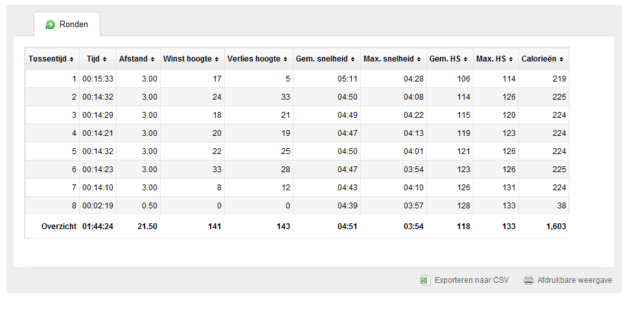Viewport: 644px width, 310px height.
Task: Click the printer icon for printable view
Action: 528,280
